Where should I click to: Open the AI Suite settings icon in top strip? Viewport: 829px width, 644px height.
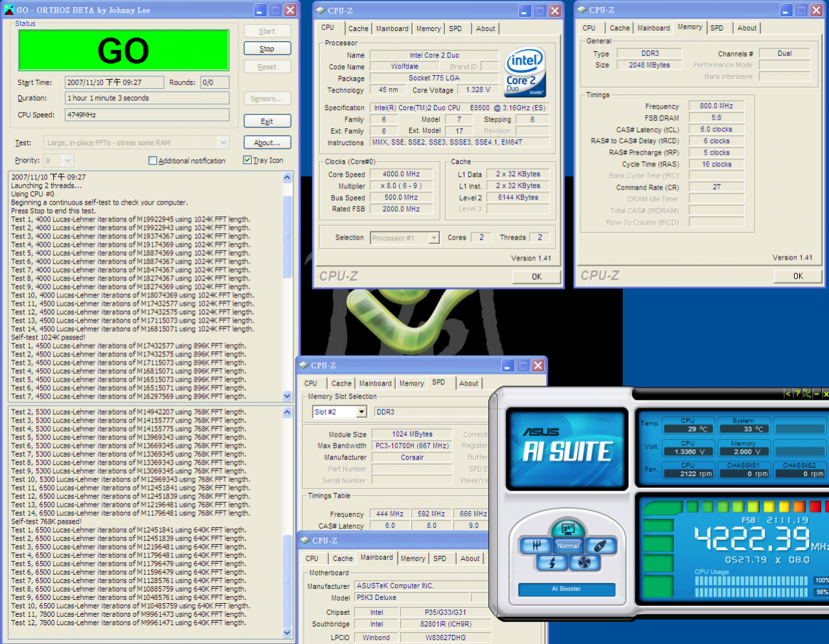(807, 393)
